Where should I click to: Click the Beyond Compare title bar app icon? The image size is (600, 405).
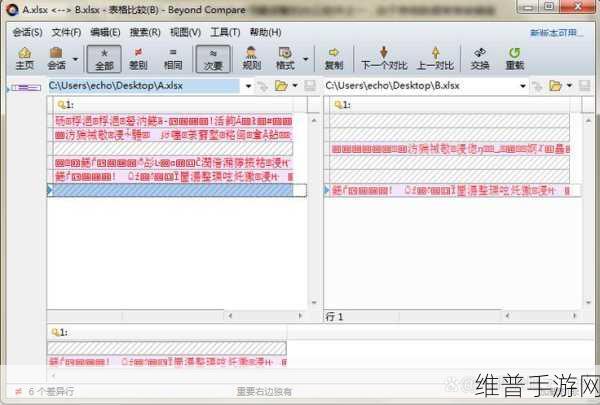tap(12, 10)
